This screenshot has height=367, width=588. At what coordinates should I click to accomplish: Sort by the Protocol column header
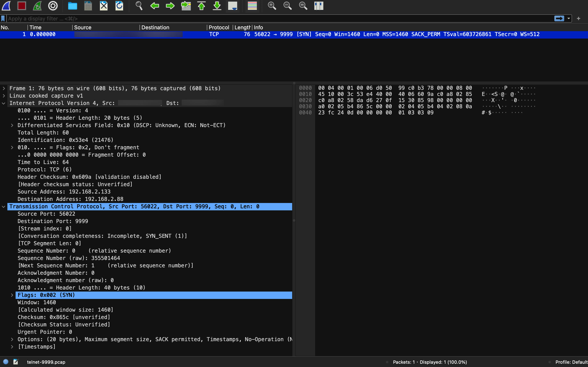[x=218, y=27]
